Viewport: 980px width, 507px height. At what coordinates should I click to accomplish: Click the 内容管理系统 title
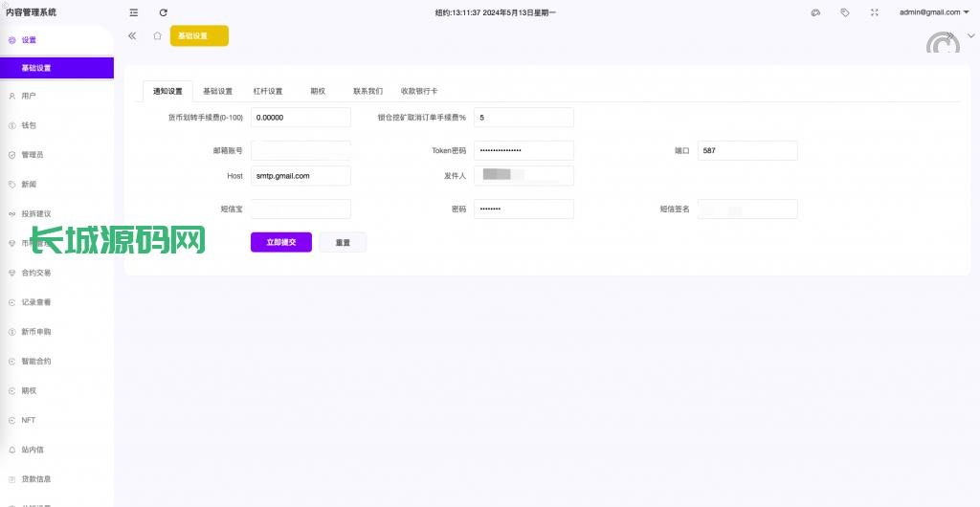[x=31, y=11]
